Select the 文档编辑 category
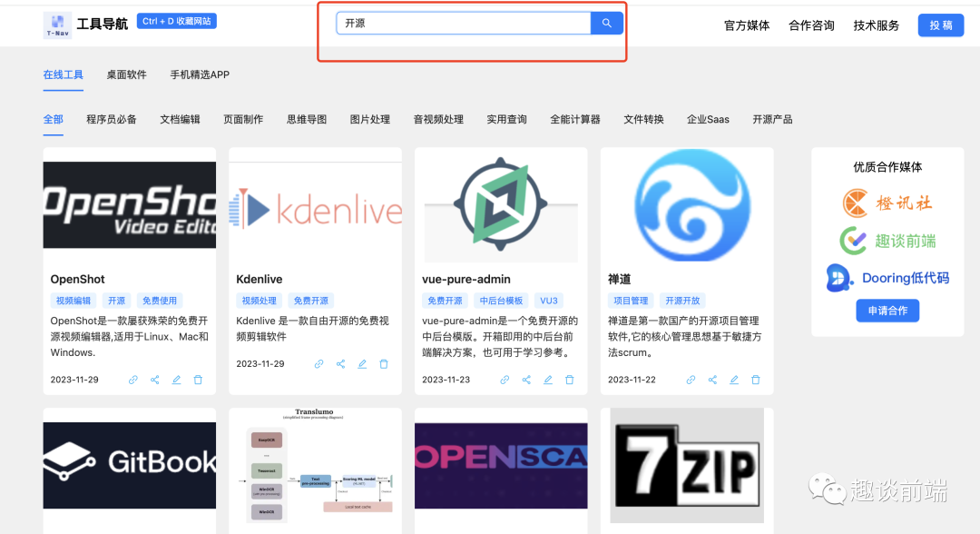Image resolution: width=980 pixels, height=534 pixels. (180, 119)
